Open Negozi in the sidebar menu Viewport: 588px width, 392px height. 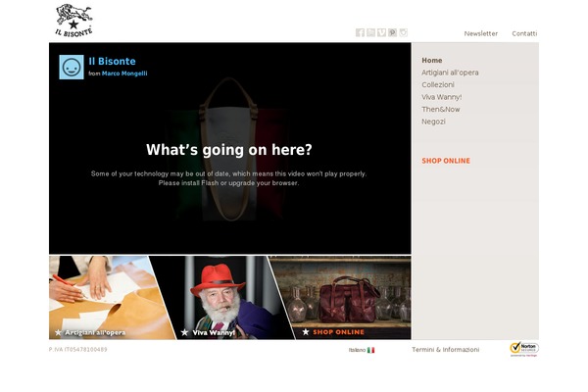point(433,122)
